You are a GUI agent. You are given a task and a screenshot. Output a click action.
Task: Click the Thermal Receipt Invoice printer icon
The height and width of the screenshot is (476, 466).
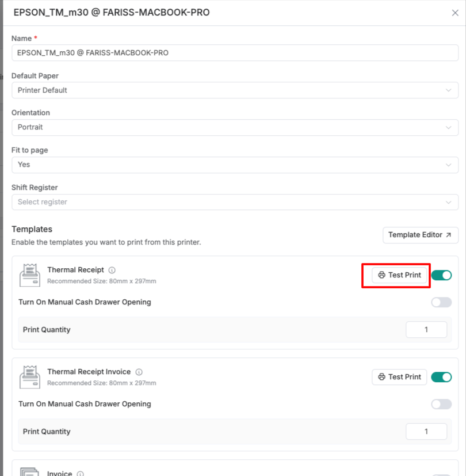(30, 377)
